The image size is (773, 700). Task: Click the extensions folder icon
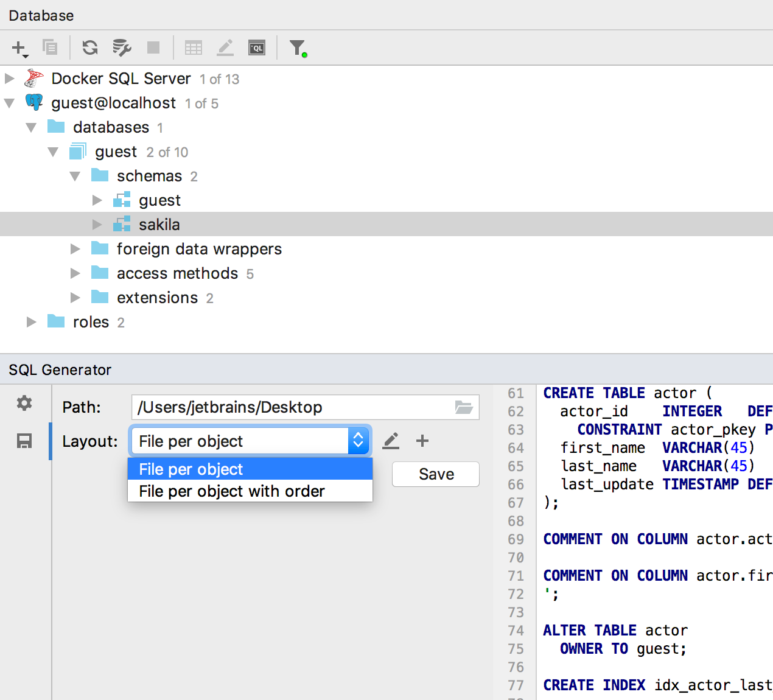pyautogui.click(x=100, y=297)
